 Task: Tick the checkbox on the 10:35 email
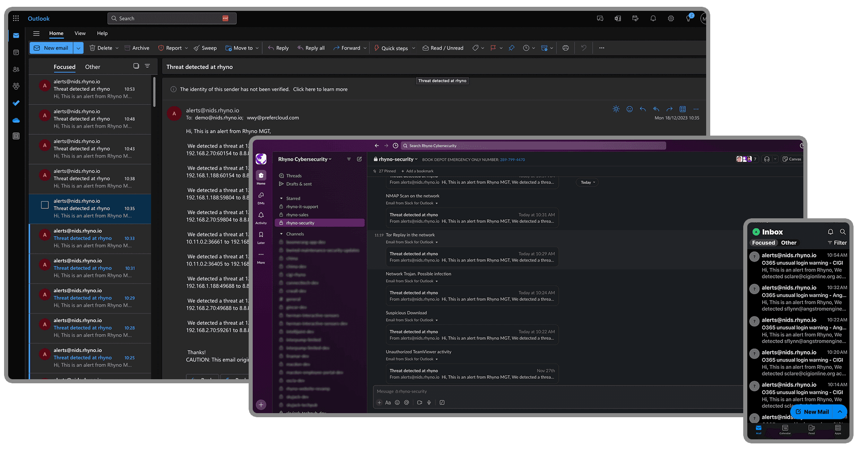pos(45,205)
